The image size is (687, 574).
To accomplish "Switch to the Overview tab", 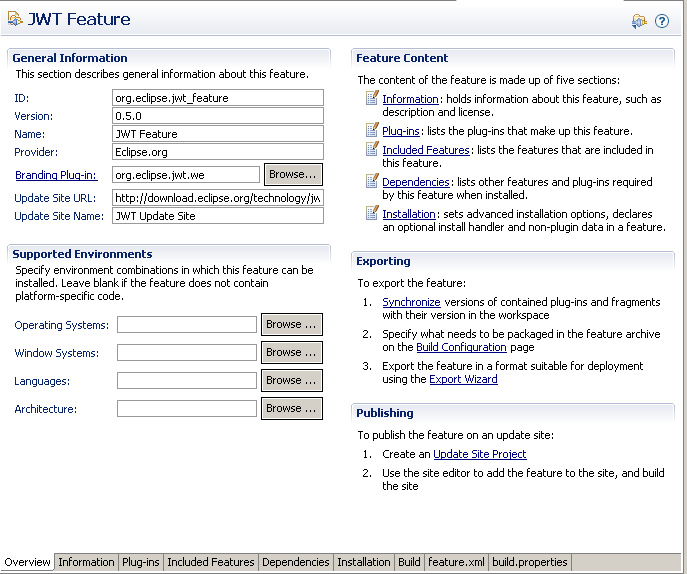I will tap(27, 562).
